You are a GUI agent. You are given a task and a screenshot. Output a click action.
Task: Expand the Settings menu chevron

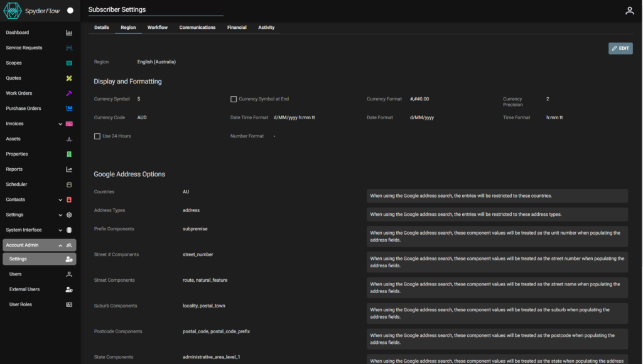coord(60,214)
